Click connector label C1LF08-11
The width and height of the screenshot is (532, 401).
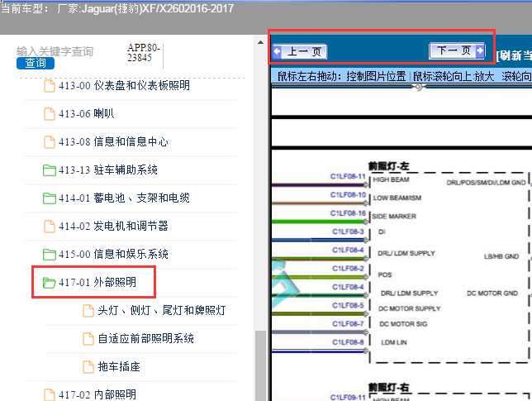(x=348, y=177)
